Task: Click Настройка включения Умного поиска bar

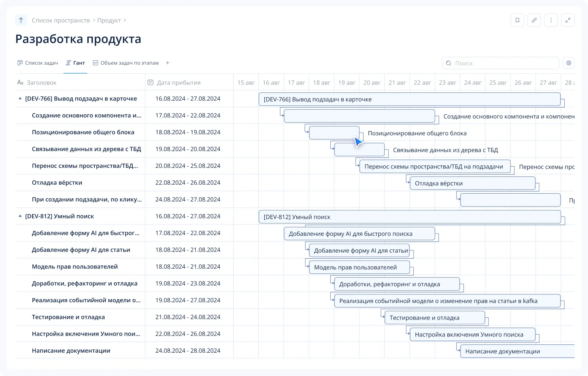Action: (473, 335)
